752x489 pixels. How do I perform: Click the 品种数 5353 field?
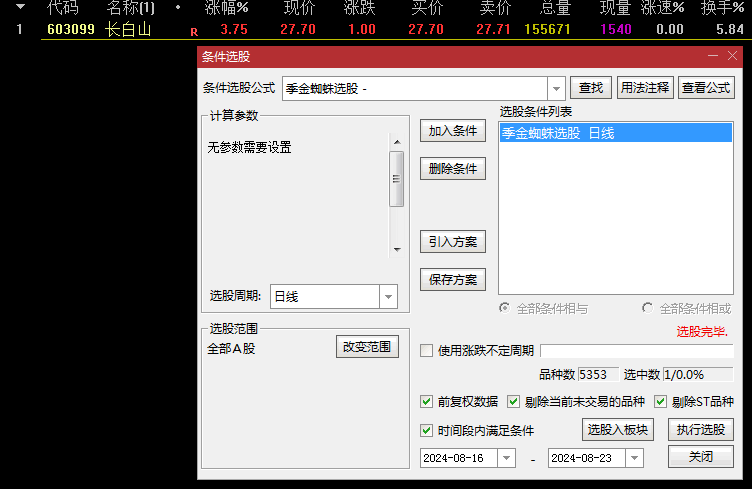point(598,374)
